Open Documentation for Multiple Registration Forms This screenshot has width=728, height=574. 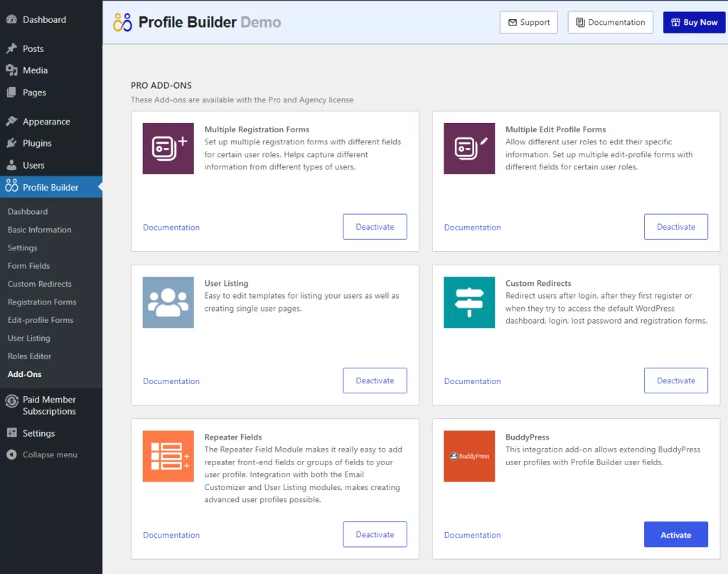pyautogui.click(x=171, y=227)
